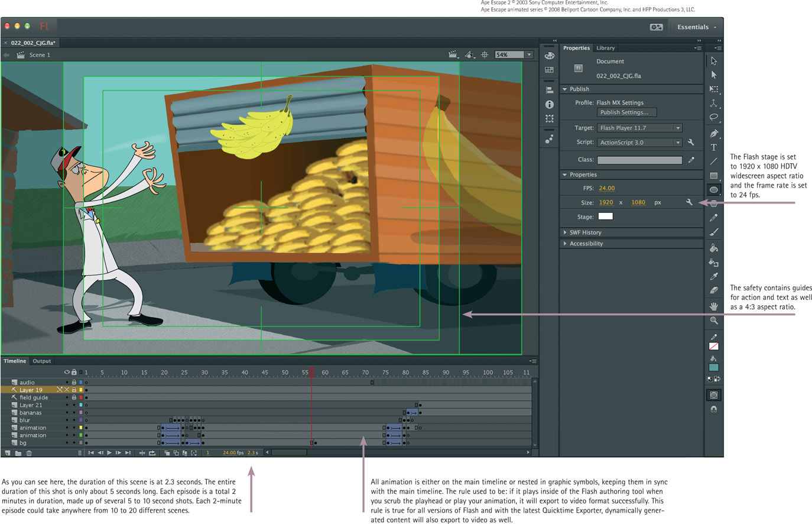This screenshot has height=524, width=812.
Task: Click the Play button in timeline controls
Action: point(109,453)
